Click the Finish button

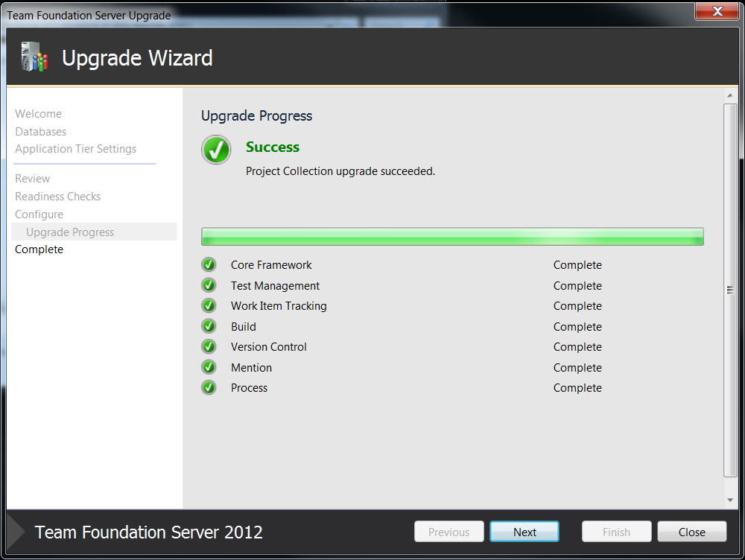click(616, 532)
